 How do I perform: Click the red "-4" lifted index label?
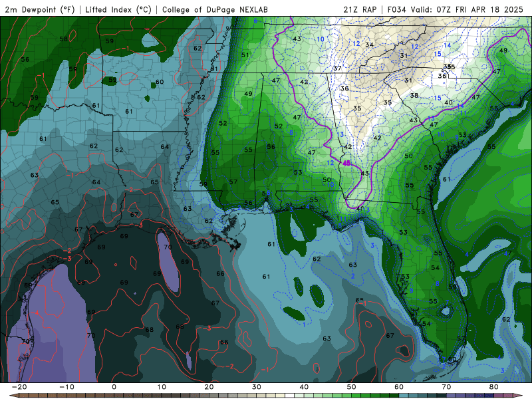pos(35,313)
